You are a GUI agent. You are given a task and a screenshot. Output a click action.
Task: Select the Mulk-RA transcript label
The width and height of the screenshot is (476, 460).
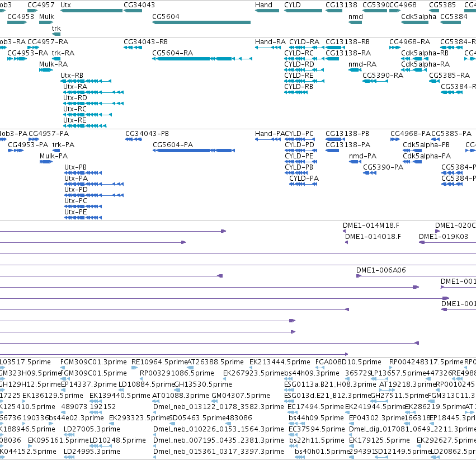(53, 64)
